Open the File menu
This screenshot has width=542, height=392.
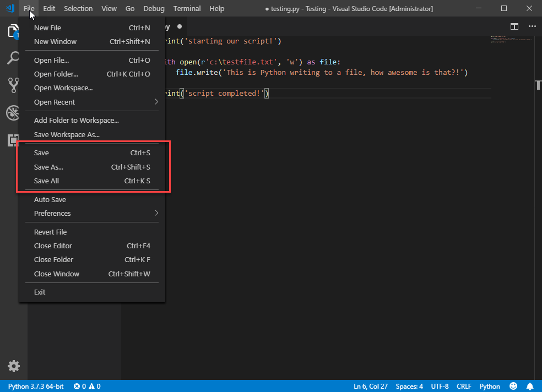coord(29,8)
